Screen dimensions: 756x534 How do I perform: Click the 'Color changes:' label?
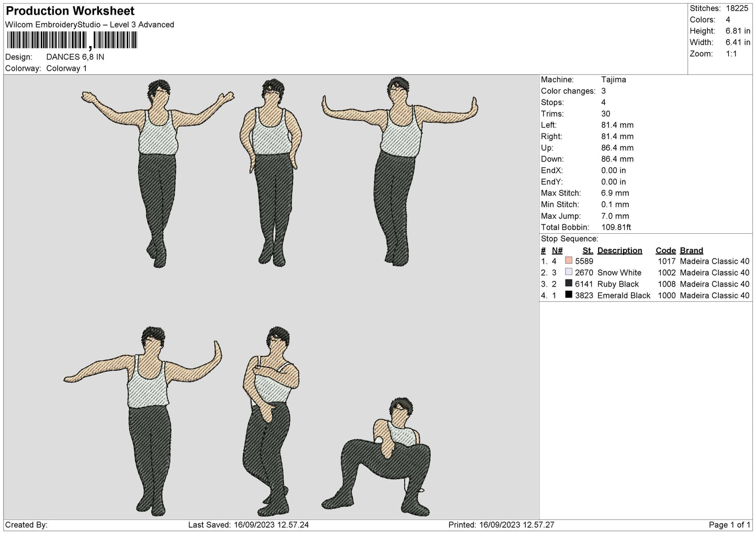pyautogui.click(x=568, y=91)
